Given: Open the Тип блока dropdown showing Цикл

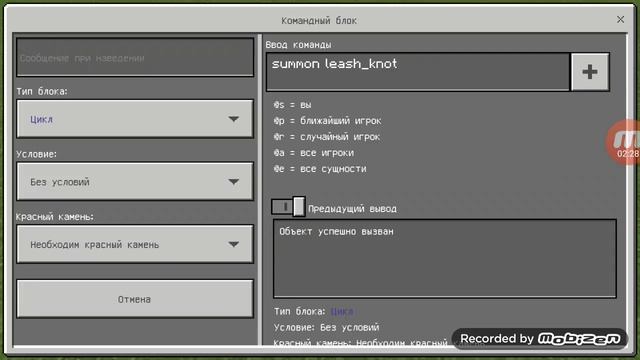Looking at the screenshot, I should (135, 119).
